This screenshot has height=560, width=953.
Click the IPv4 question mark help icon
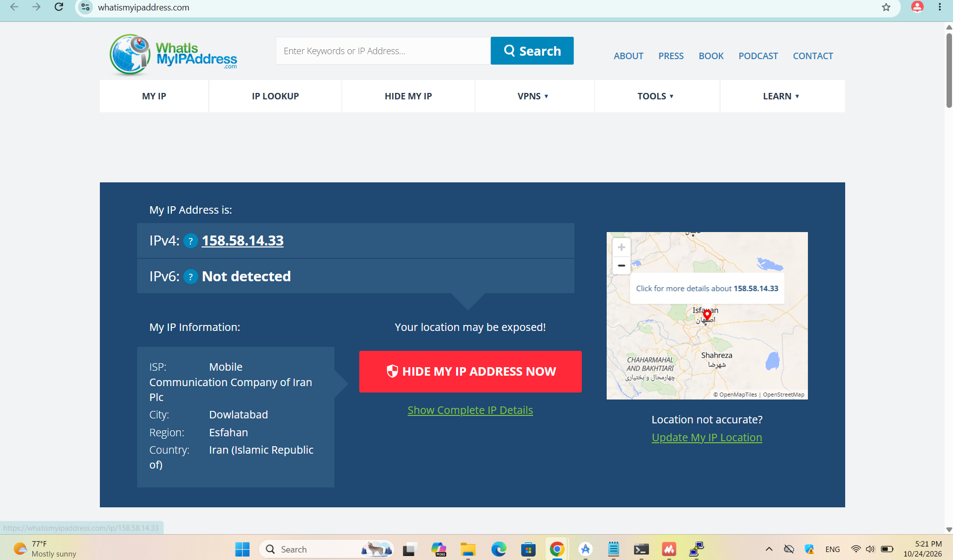pyautogui.click(x=191, y=241)
